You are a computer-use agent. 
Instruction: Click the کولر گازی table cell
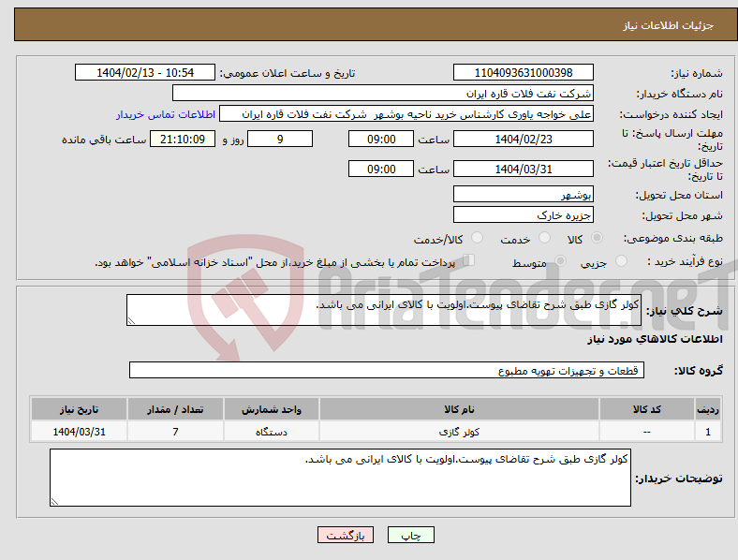[459, 432]
